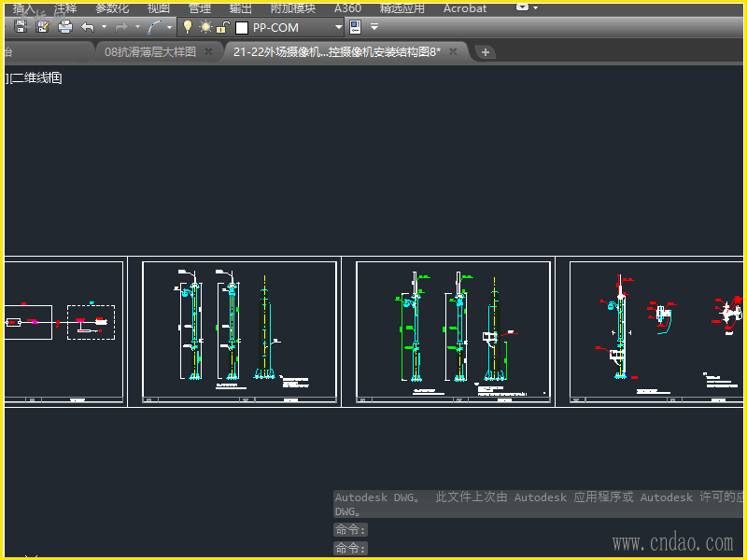Switch to the 视图 ribbon tab
Viewport: 747px width, 560px height.
[159, 8]
